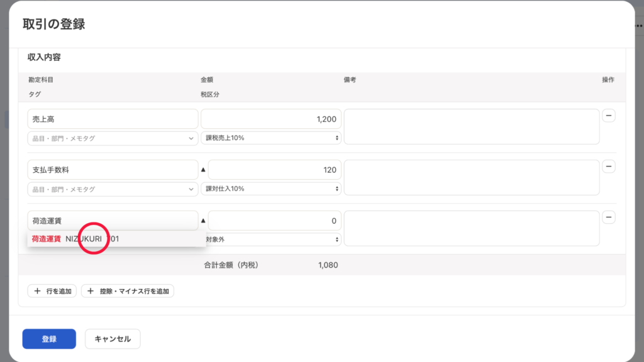
Task: Open the 対象外 tax category dropdown
Action: point(270,239)
